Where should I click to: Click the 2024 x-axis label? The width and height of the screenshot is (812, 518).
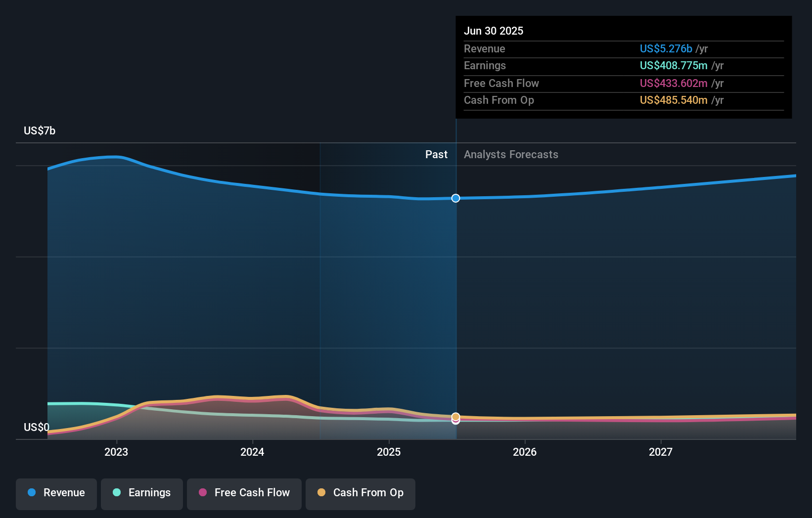point(252,452)
